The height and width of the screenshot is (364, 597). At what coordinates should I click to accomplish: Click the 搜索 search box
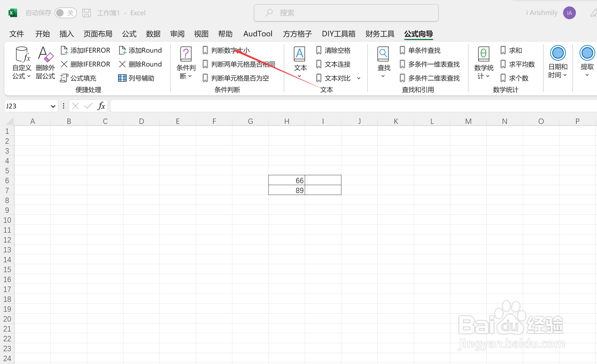[x=346, y=13]
